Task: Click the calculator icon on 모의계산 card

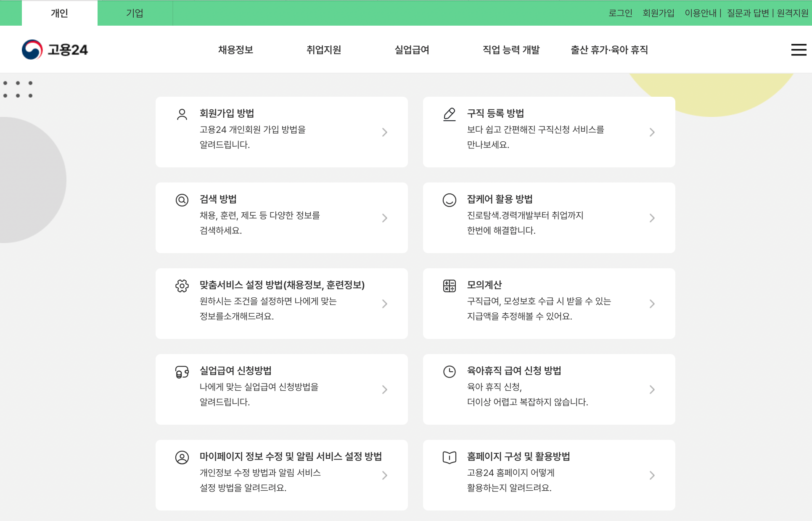Action: pos(449,286)
